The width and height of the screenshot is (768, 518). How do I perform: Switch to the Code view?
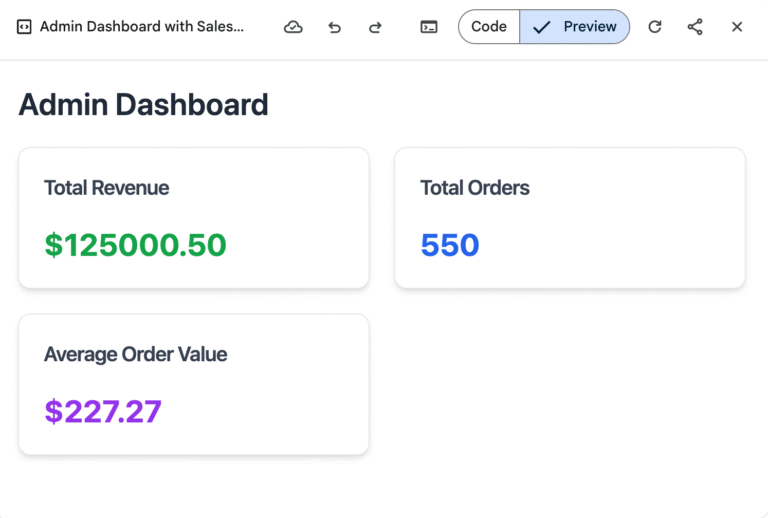[x=489, y=27]
